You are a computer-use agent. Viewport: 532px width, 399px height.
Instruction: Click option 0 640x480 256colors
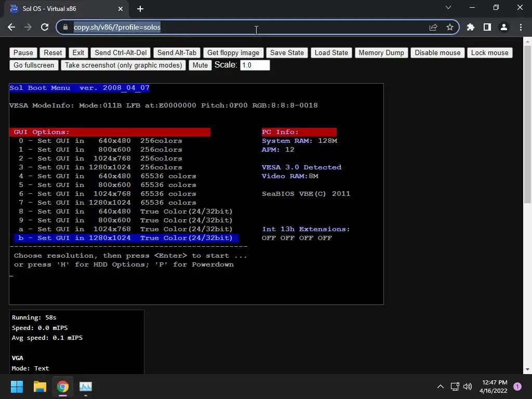click(x=100, y=141)
